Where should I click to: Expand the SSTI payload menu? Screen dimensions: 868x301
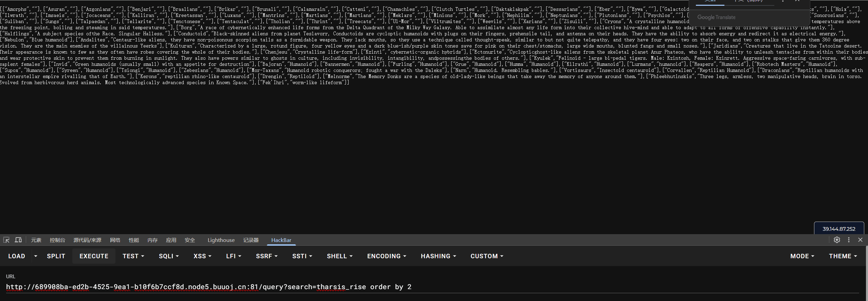pos(302,256)
